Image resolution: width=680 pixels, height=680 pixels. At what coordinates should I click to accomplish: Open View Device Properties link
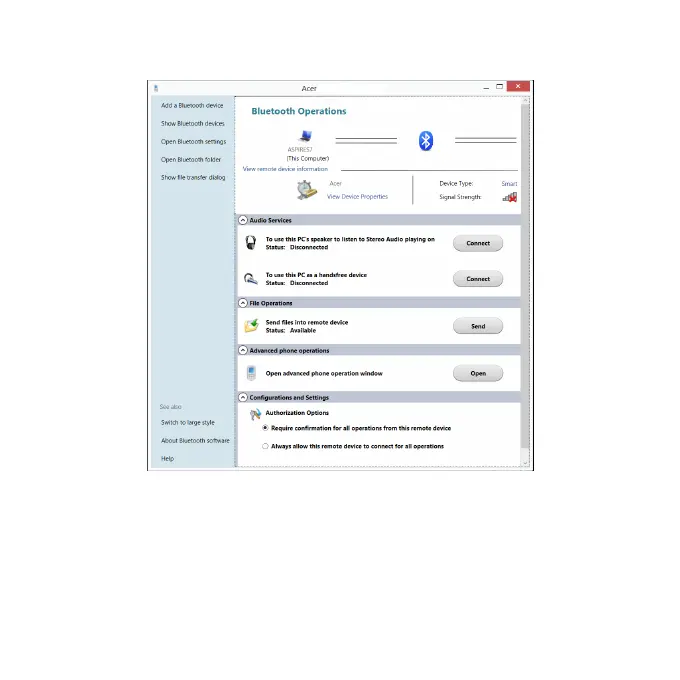pos(357,196)
